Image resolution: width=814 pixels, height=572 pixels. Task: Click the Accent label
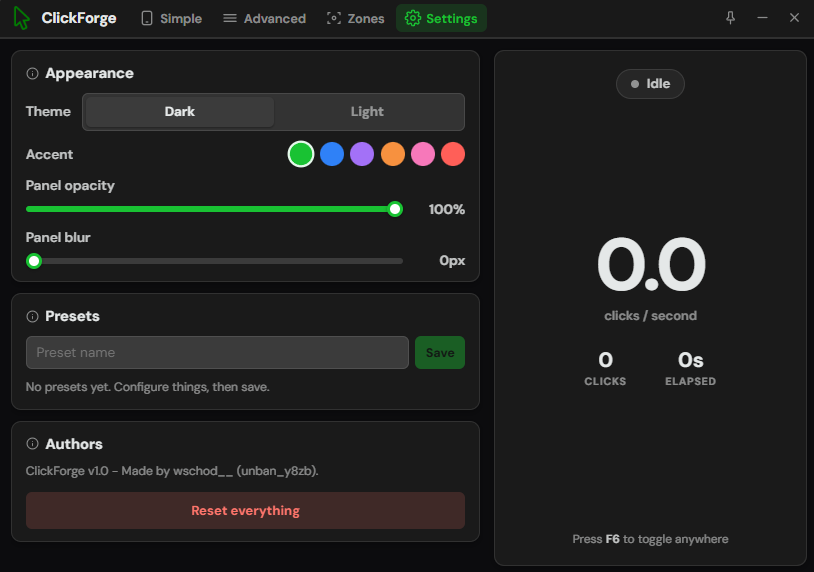click(49, 154)
